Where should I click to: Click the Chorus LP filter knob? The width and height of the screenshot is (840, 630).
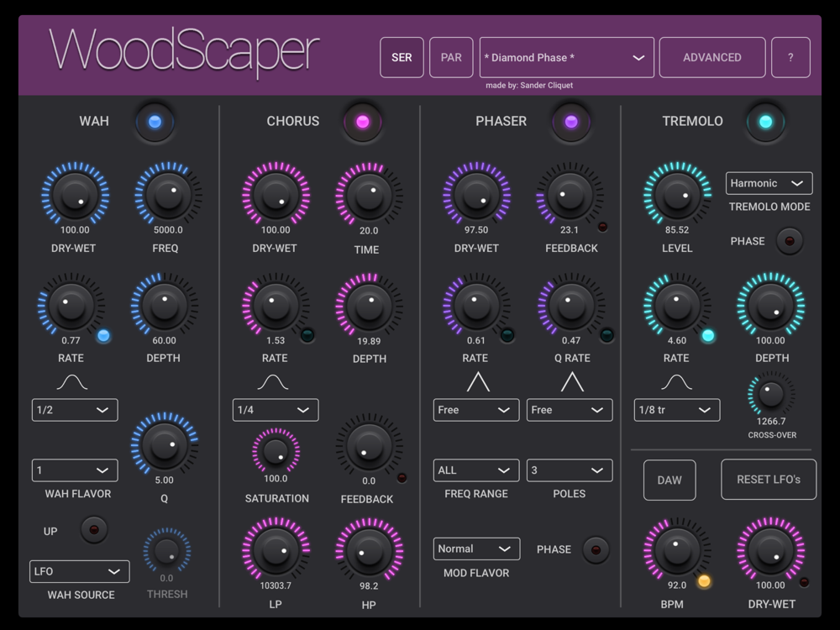[276, 550]
